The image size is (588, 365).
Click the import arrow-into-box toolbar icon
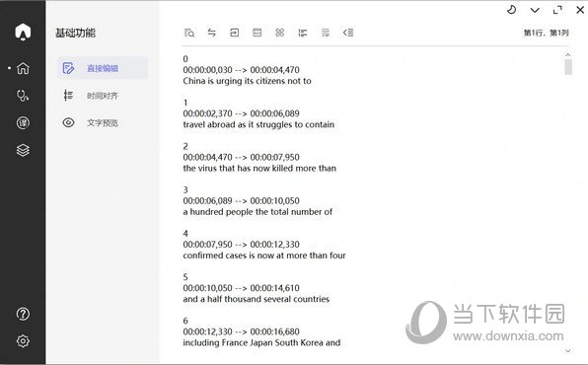click(235, 33)
